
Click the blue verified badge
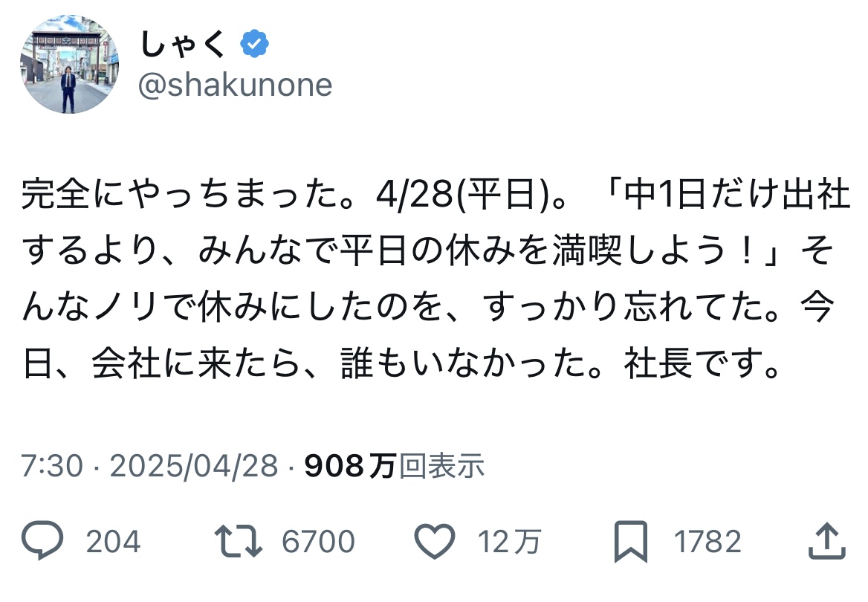[254, 44]
